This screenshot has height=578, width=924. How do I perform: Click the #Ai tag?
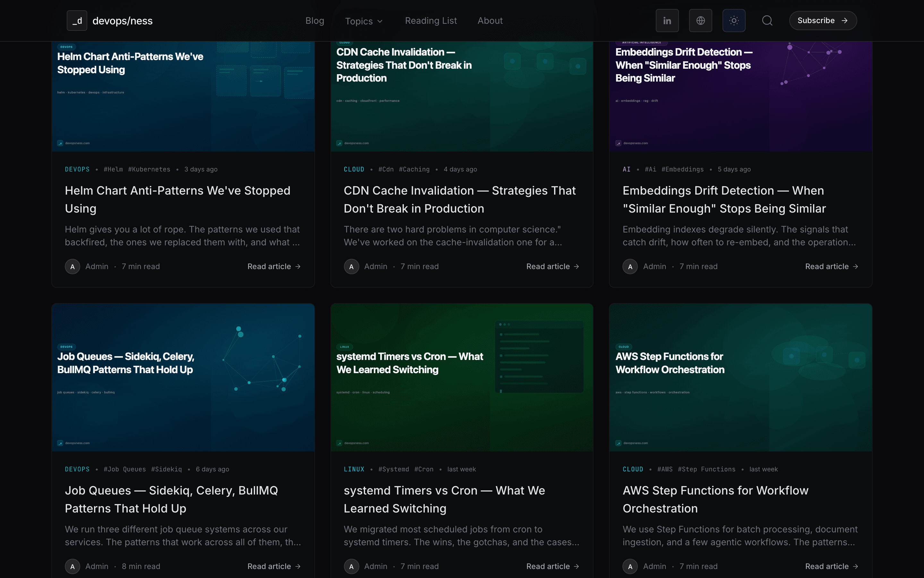[651, 169]
